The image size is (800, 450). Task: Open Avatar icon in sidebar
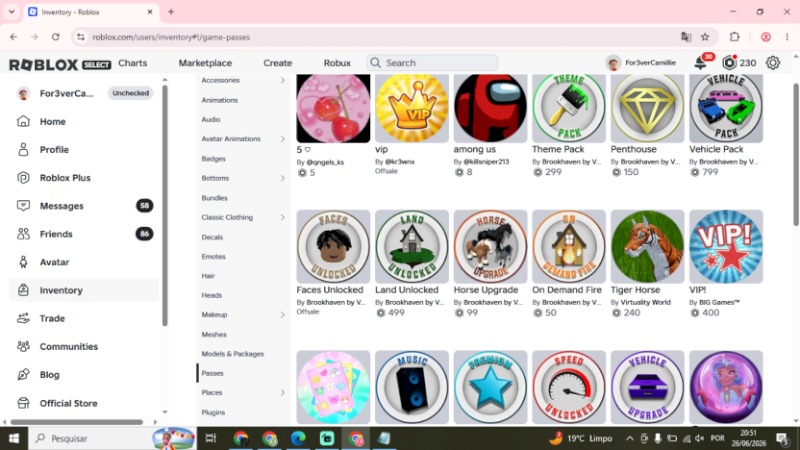[23, 262]
